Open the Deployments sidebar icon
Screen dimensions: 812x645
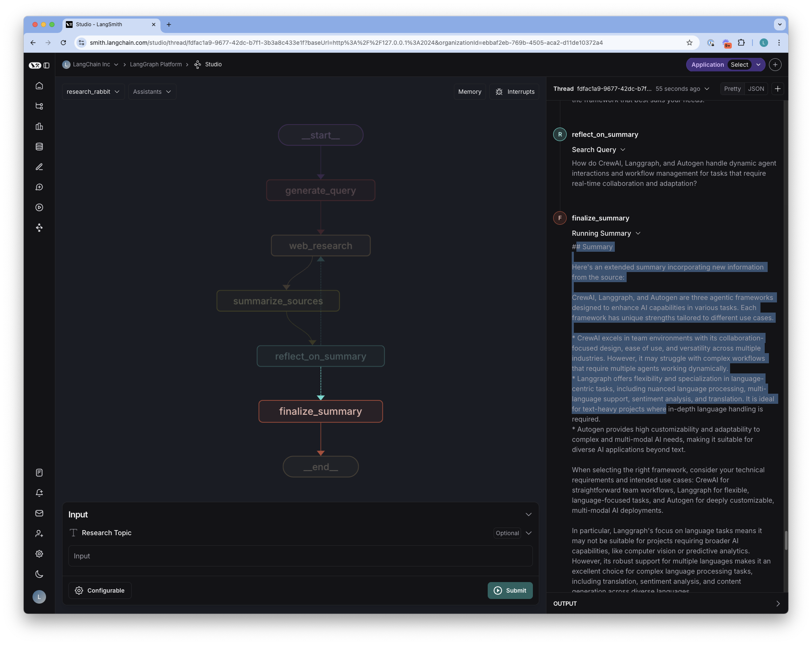(x=39, y=228)
